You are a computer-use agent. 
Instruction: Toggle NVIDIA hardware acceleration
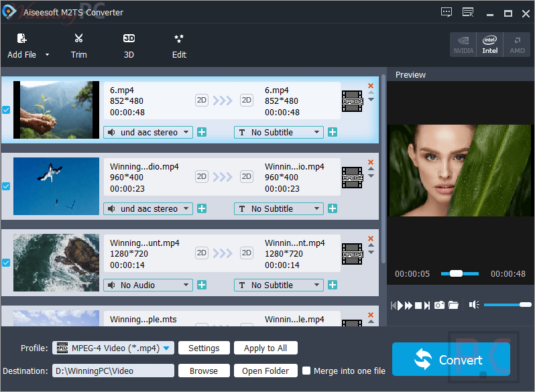(x=463, y=45)
